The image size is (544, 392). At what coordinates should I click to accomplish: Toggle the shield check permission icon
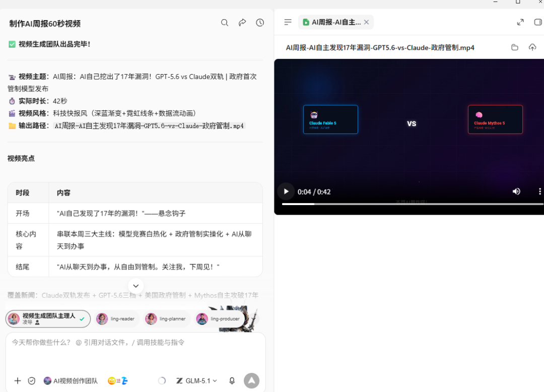pyautogui.click(x=32, y=381)
